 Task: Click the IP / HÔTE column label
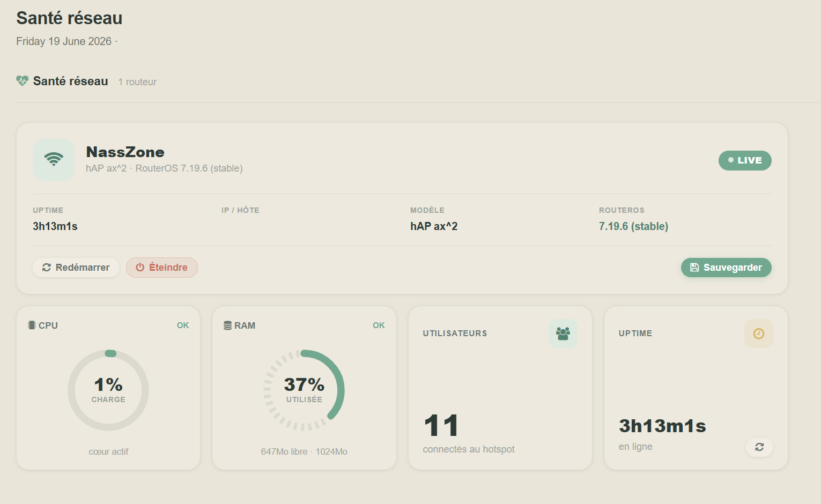coord(240,210)
